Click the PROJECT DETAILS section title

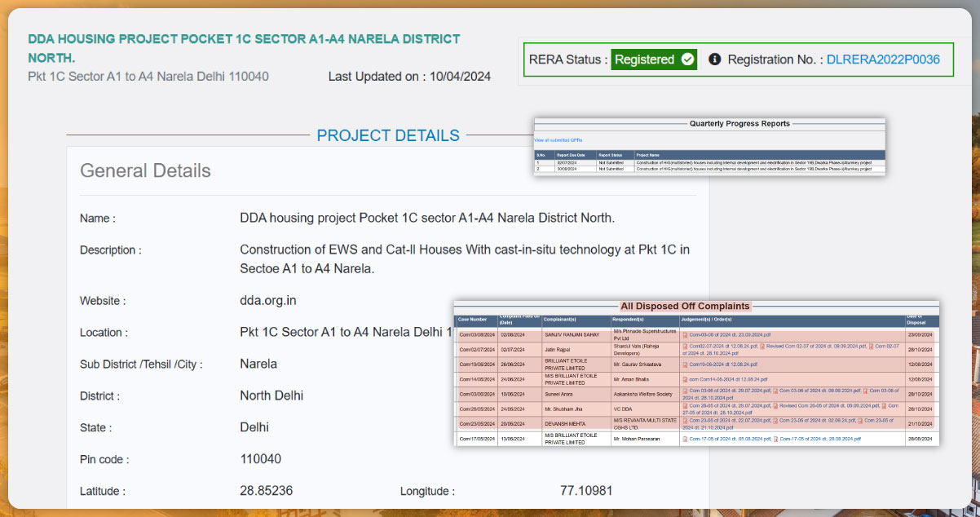click(x=388, y=135)
